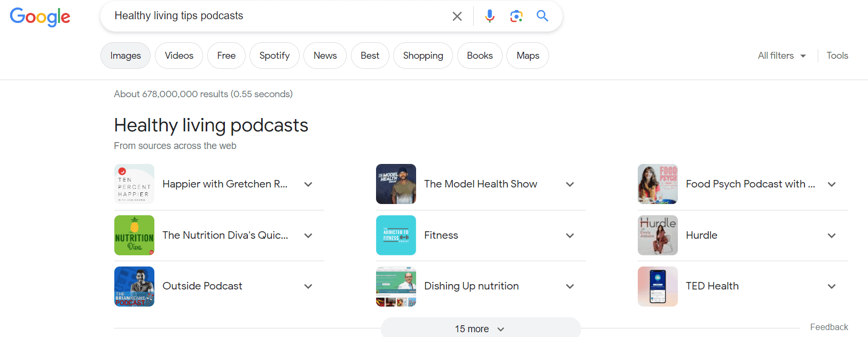Screen dimensions: 868x337
Task: Open the Dishing Up nutrition thumbnail
Action: click(396, 286)
